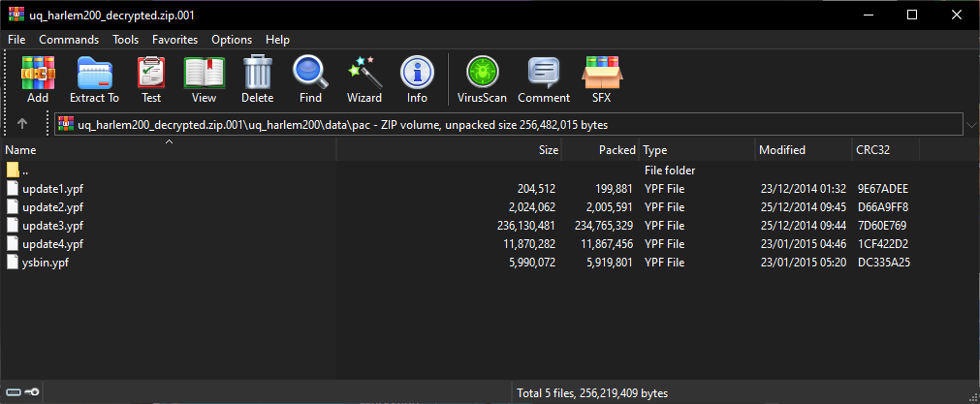Click the Add archive toolbar icon

click(x=38, y=79)
